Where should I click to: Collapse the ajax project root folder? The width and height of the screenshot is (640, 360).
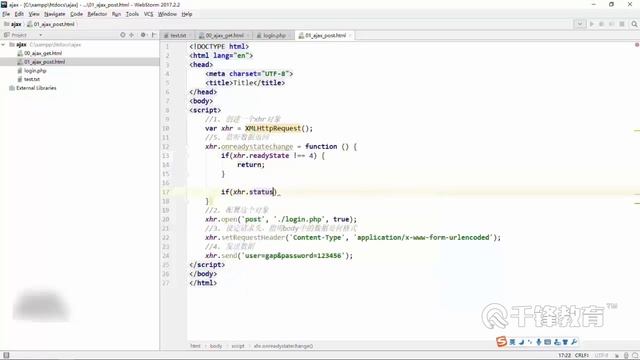pyautogui.click(x=3, y=44)
